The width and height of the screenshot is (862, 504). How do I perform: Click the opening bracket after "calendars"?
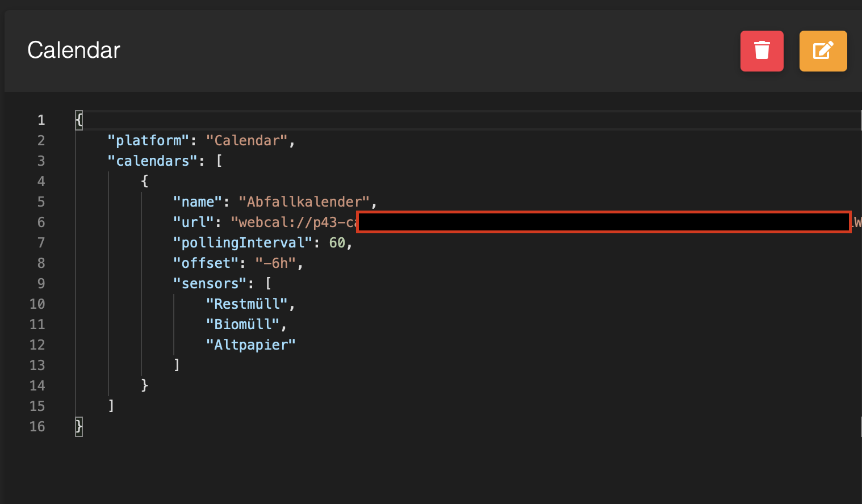coord(219,161)
